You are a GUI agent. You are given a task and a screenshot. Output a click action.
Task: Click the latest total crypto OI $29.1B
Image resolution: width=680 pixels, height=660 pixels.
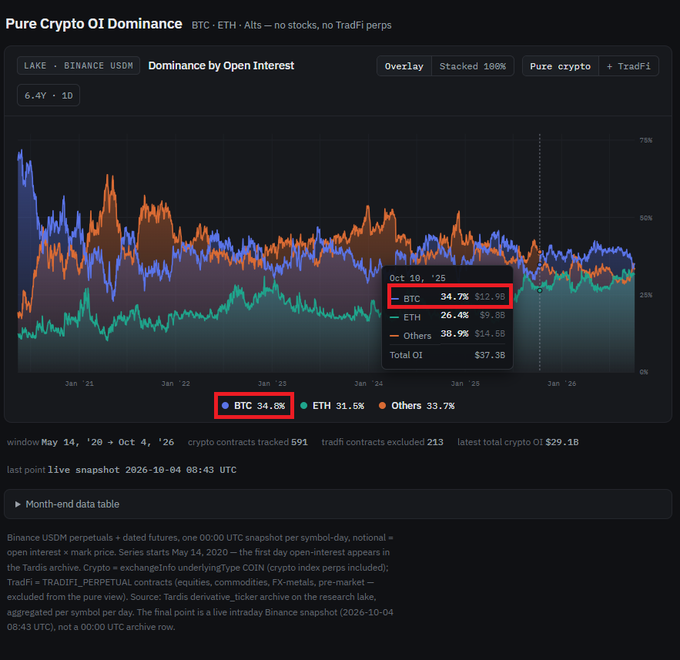tap(518, 442)
